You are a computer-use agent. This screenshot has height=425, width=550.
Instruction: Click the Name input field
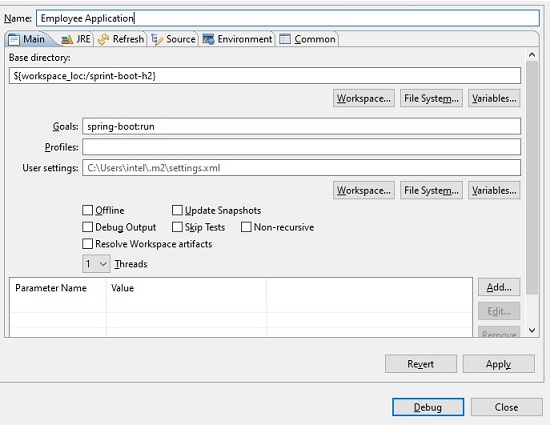pos(288,18)
